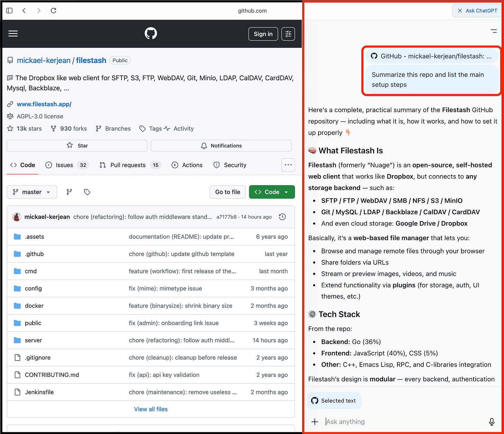Image resolution: width=504 pixels, height=434 pixels.
Task: Click the GitHub page attachment chip in chat
Action: pyautogui.click(x=431, y=56)
